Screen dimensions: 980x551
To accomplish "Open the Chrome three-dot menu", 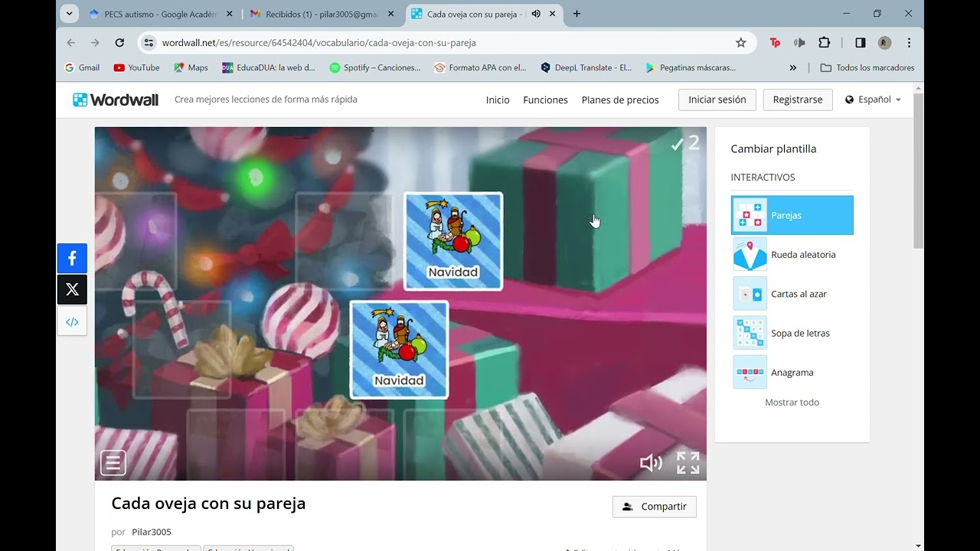I will point(909,43).
